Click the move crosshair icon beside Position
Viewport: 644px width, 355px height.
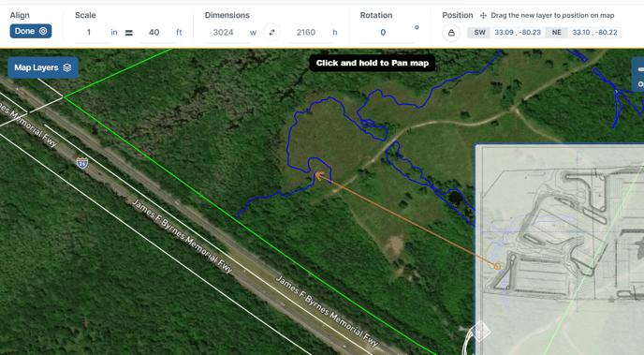click(x=483, y=16)
